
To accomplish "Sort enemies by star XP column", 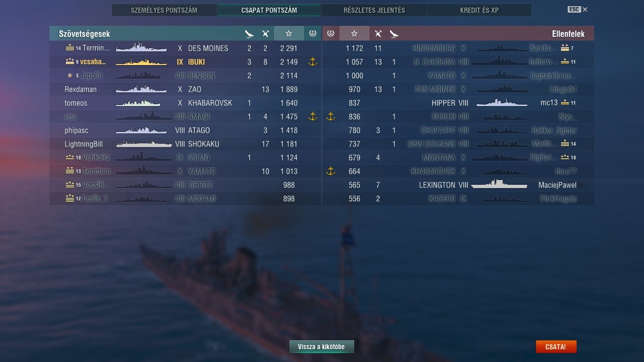I will (354, 33).
